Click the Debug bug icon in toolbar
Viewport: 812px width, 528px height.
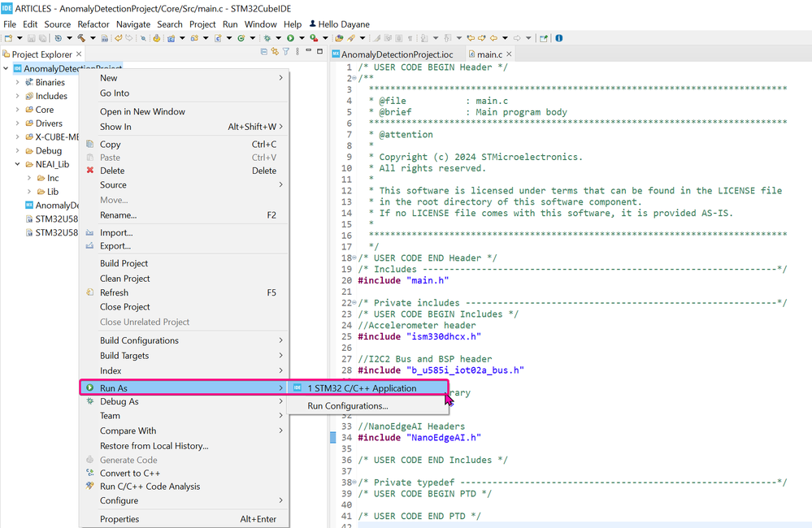(267, 38)
